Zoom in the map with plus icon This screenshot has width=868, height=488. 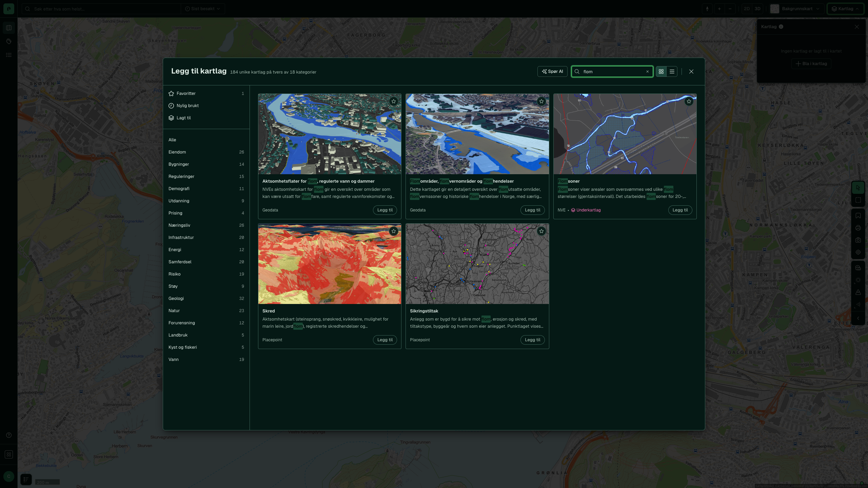coord(719,9)
